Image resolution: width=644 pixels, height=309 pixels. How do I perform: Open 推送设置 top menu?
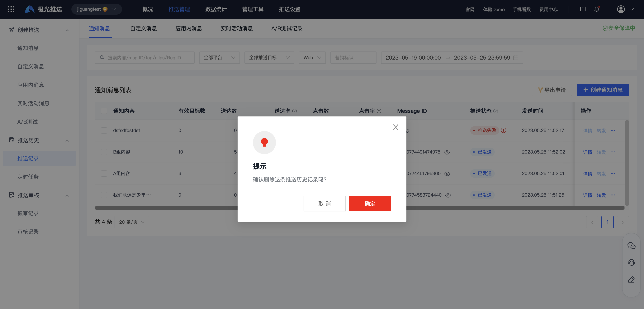point(290,9)
